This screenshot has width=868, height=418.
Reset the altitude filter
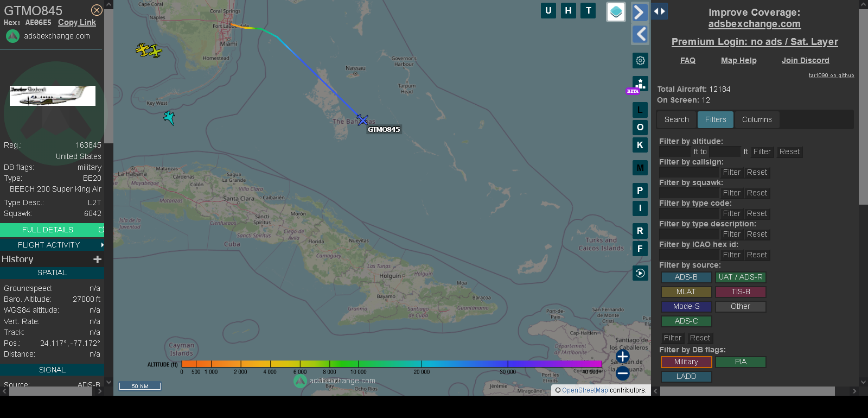(789, 152)
